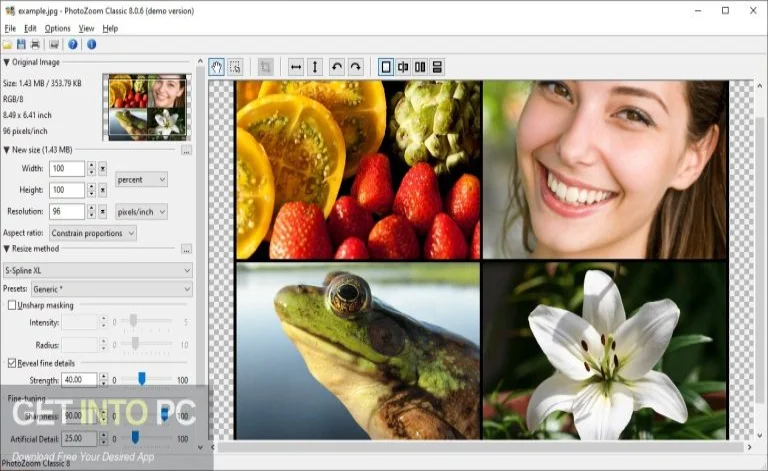Click the Artificial Detail slider handle
This screenshot has height=471, width=768.
click(x=135, y=437)
